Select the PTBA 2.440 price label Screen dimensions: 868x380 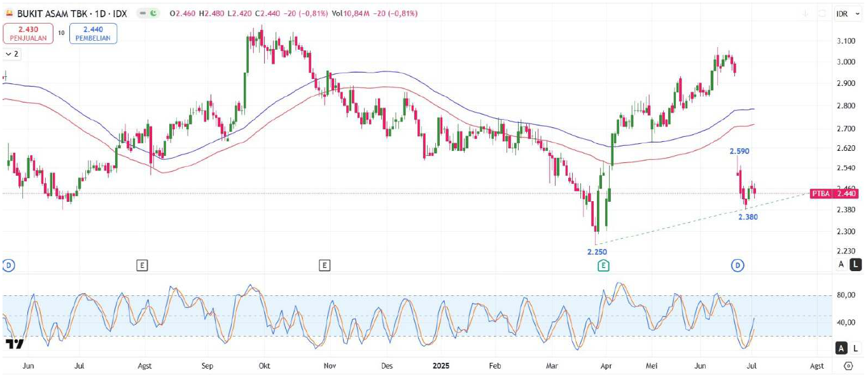[834, 194]
